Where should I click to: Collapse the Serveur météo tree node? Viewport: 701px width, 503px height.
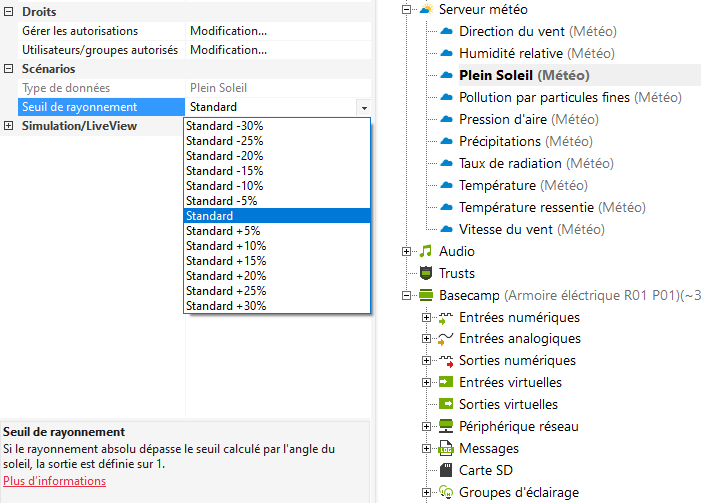pyautogui.click(x=406, y=10)
